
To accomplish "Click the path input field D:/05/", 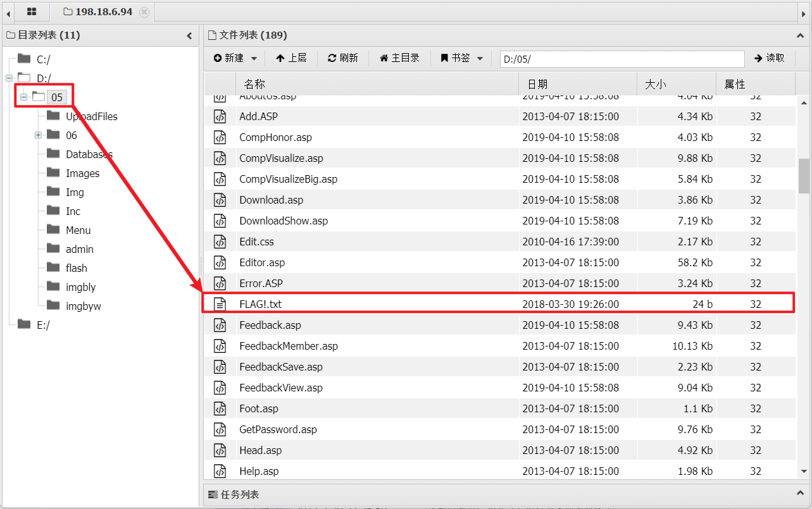I will coord(622,59).
